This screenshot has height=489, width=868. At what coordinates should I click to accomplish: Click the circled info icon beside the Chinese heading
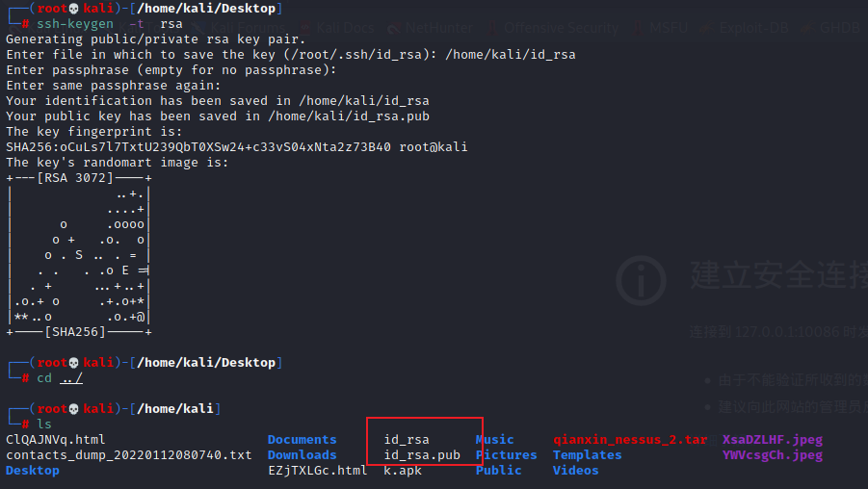(642, 280)
